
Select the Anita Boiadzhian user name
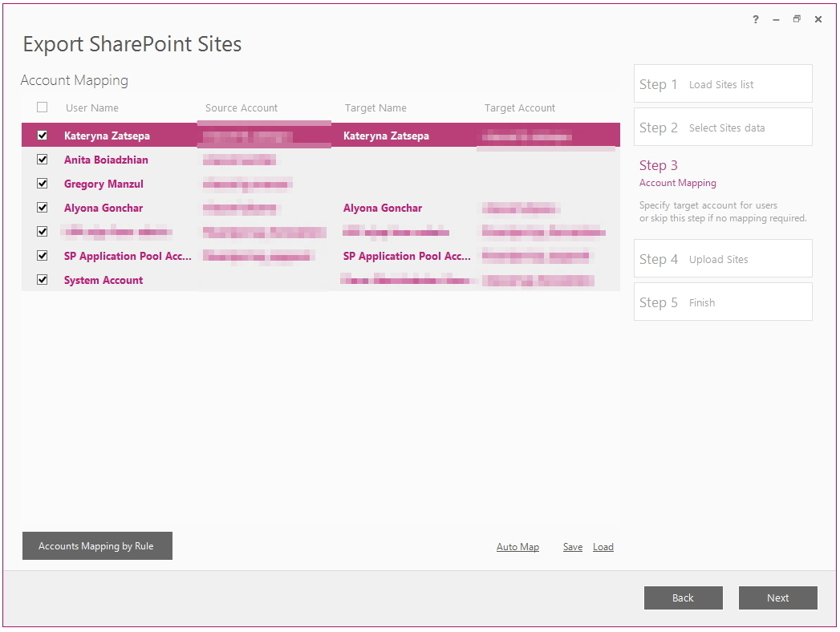pyautogui.click(x=106, y=160)
